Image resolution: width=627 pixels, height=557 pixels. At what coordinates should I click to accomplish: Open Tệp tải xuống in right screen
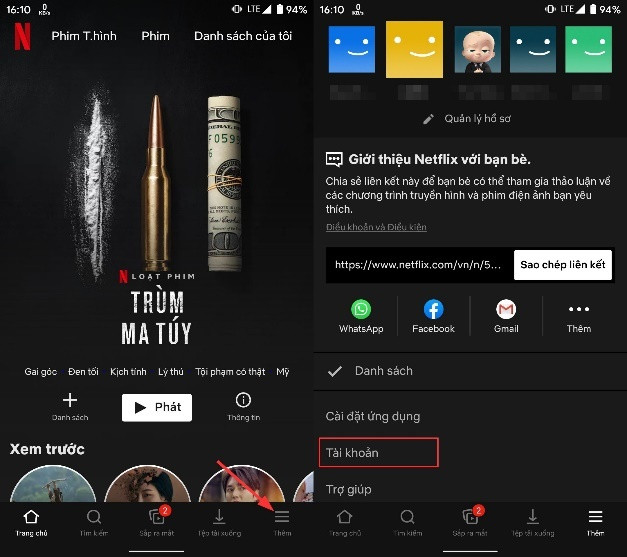(533, 523)
